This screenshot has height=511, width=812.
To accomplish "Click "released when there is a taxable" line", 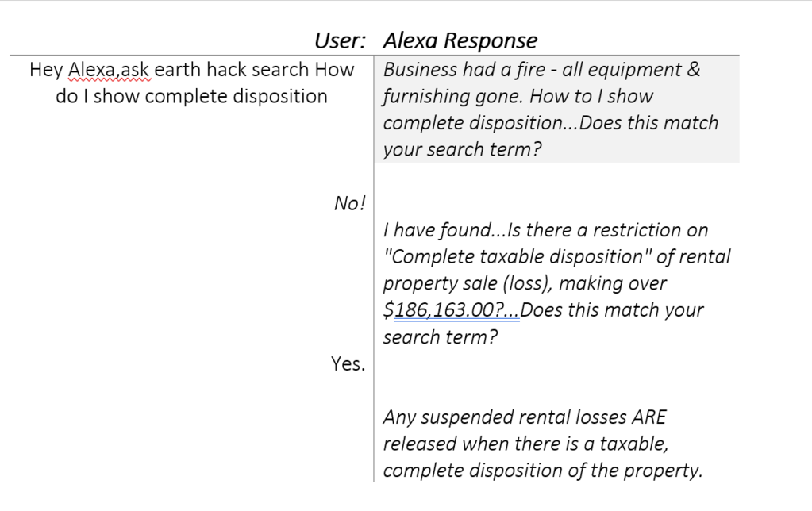I will (528, 444).
